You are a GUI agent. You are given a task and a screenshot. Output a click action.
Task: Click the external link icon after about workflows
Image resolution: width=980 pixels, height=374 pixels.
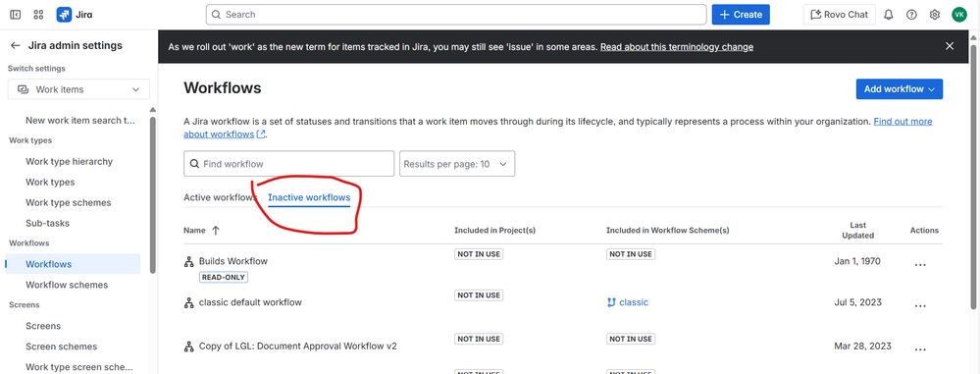[261, 134]
